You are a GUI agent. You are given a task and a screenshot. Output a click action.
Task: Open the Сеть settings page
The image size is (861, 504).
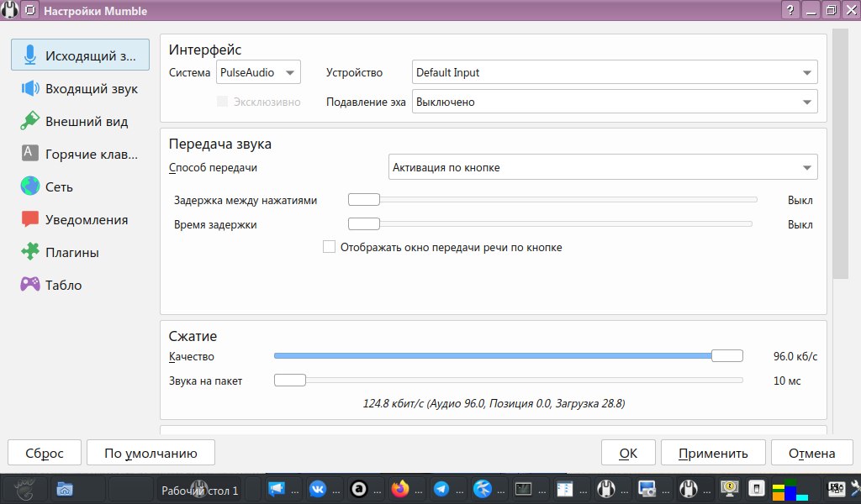(80, 186)
